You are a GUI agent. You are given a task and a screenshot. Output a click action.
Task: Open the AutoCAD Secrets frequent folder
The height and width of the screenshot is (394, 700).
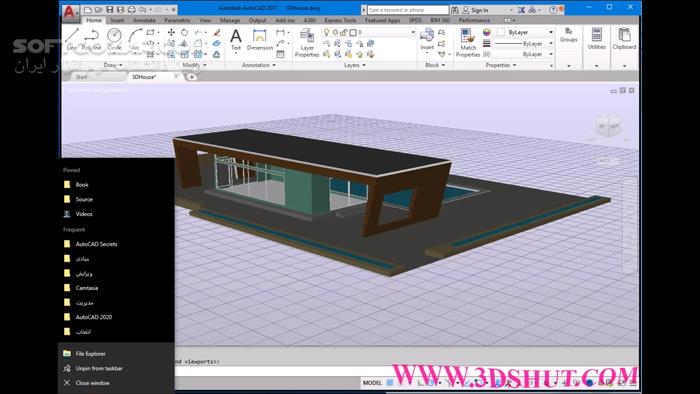96,244
